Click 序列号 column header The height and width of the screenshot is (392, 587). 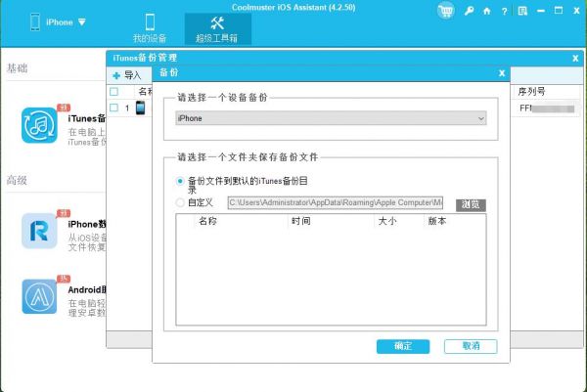point(531,91)
